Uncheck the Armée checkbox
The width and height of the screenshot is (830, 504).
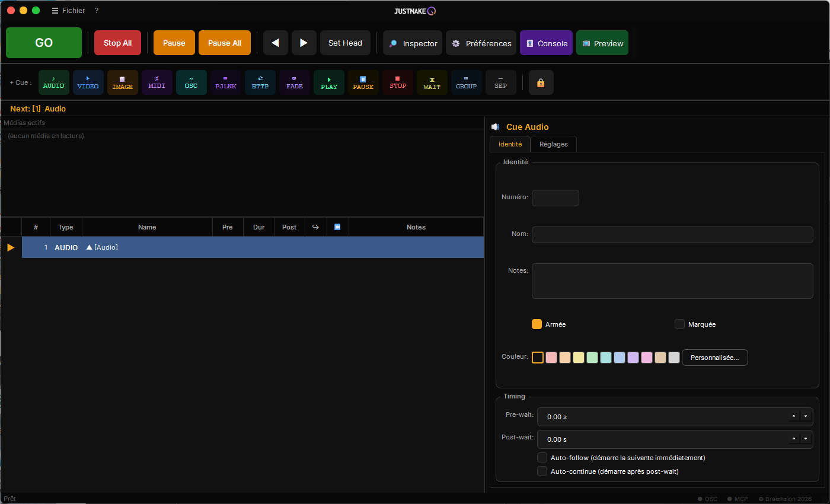pyautogui.click(x=537, y=324)
